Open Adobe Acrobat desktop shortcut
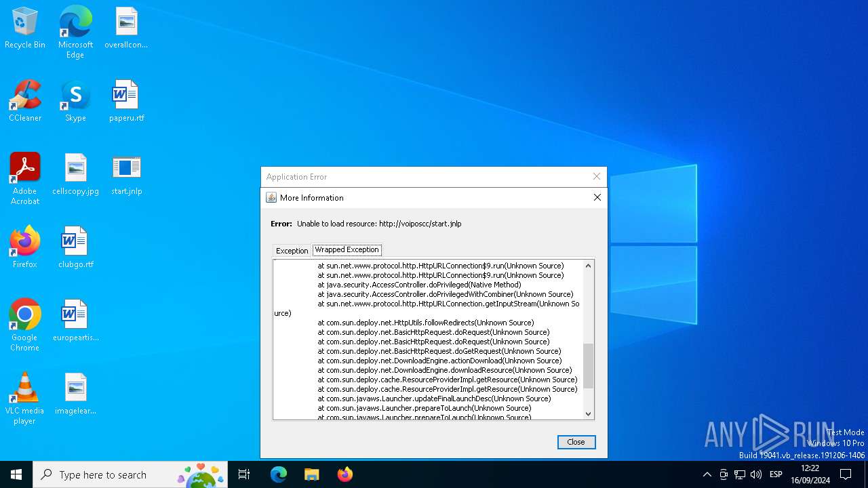Screen dimensions: 868x488 [x=25, y=179]
